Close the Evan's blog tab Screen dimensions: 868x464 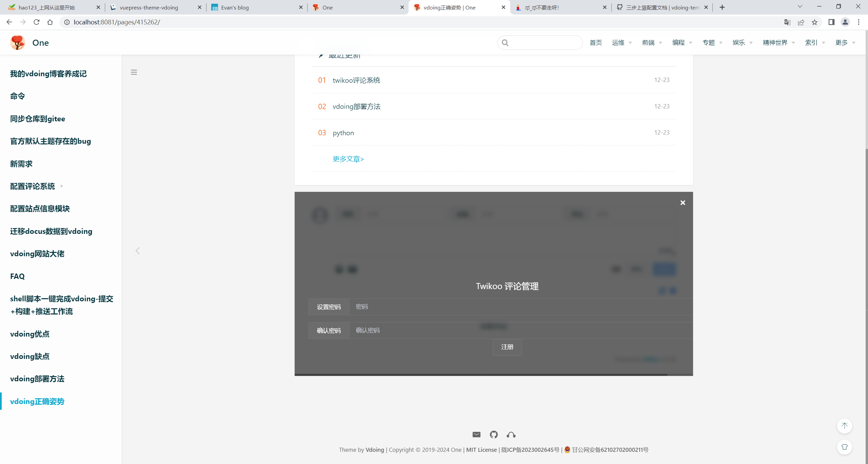(301, 7)
